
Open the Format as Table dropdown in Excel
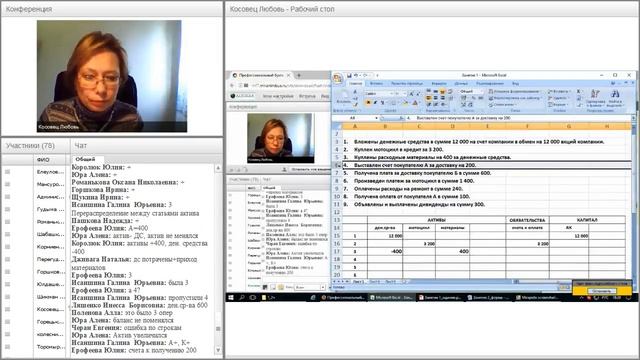(x=515, y=98)
